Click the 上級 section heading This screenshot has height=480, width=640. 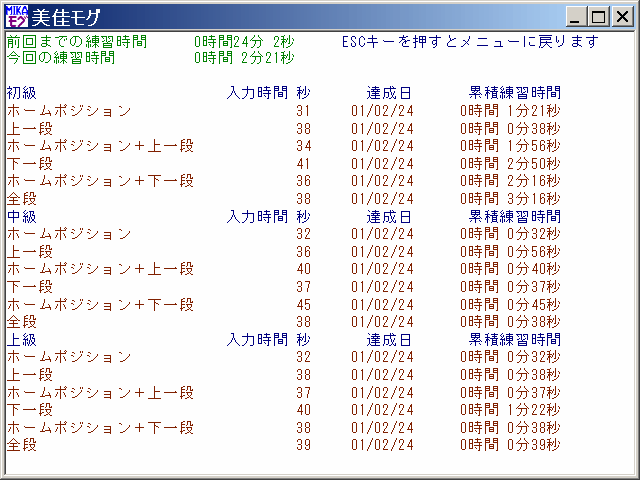(x=22, y=340)
